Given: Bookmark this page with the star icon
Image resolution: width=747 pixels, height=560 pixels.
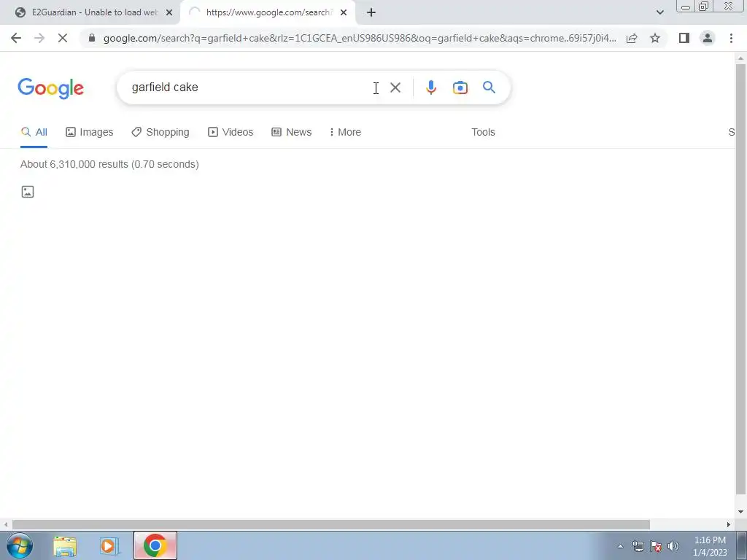Looking at the screenshot, I should (655, 38).
